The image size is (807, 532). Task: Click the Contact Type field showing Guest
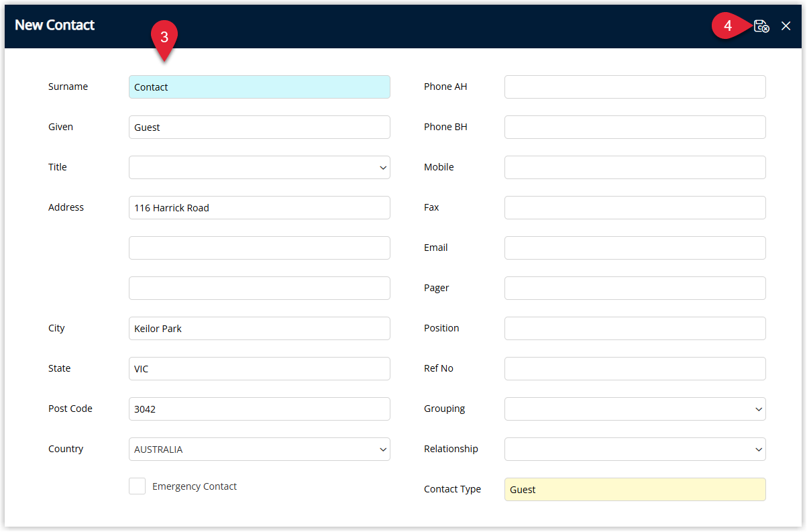pyautogui.click(x=635, y=490)
